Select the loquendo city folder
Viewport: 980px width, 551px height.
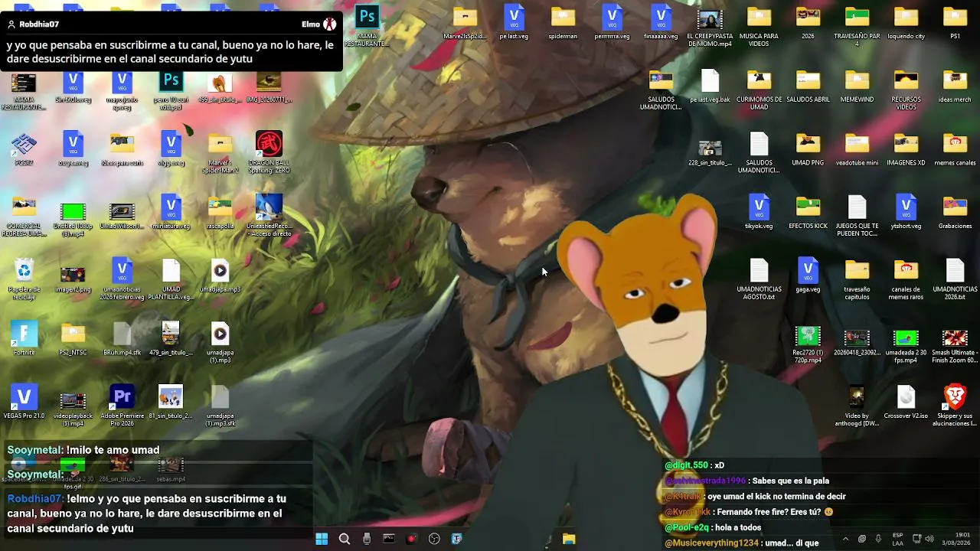pyautogui.click(x=906, y=22)
